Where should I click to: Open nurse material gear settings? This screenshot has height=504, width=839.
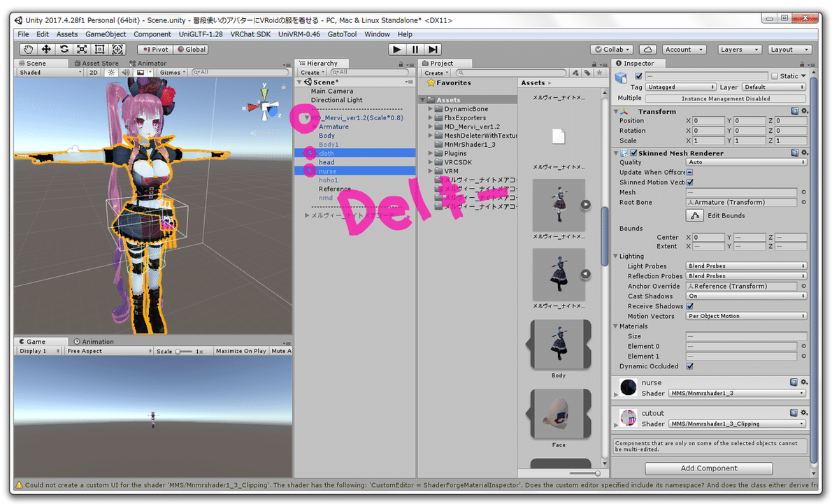804,382
